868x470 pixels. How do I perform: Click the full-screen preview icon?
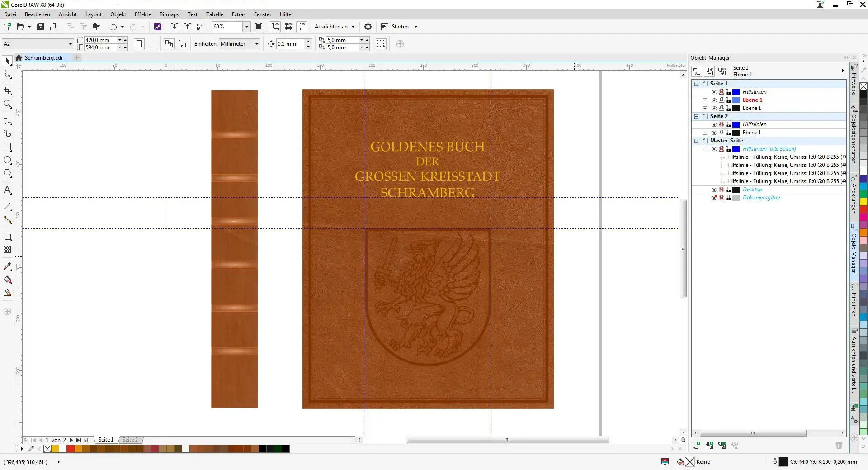click(259, 27)
